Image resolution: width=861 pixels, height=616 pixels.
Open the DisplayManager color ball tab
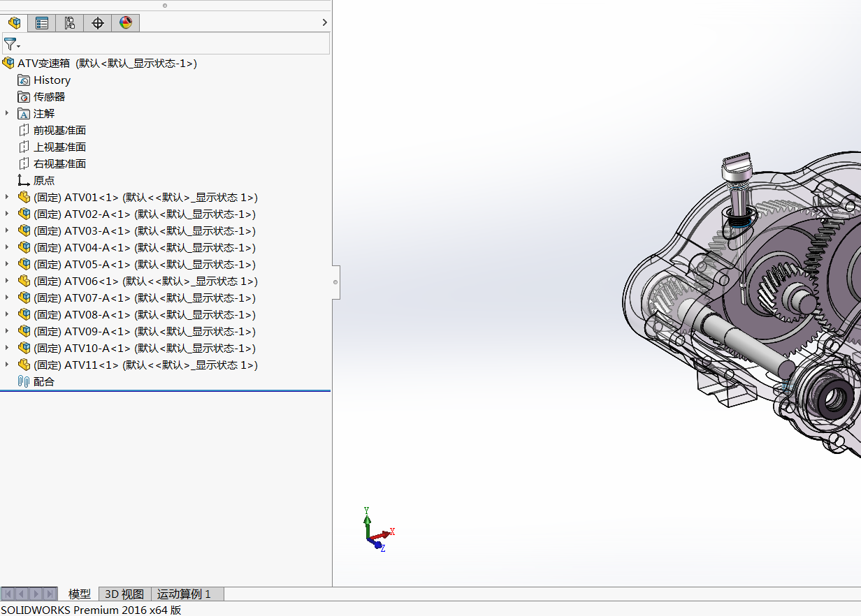point(126,23)
